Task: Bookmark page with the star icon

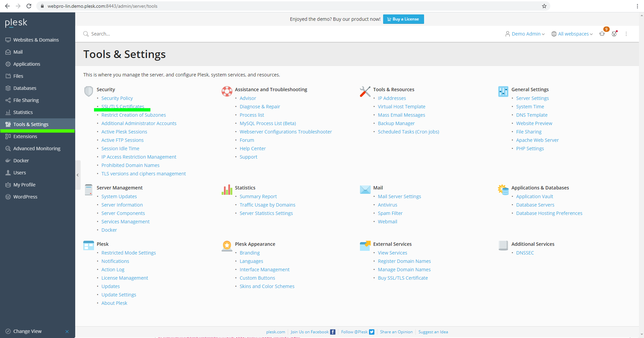Action: point(544,6)
